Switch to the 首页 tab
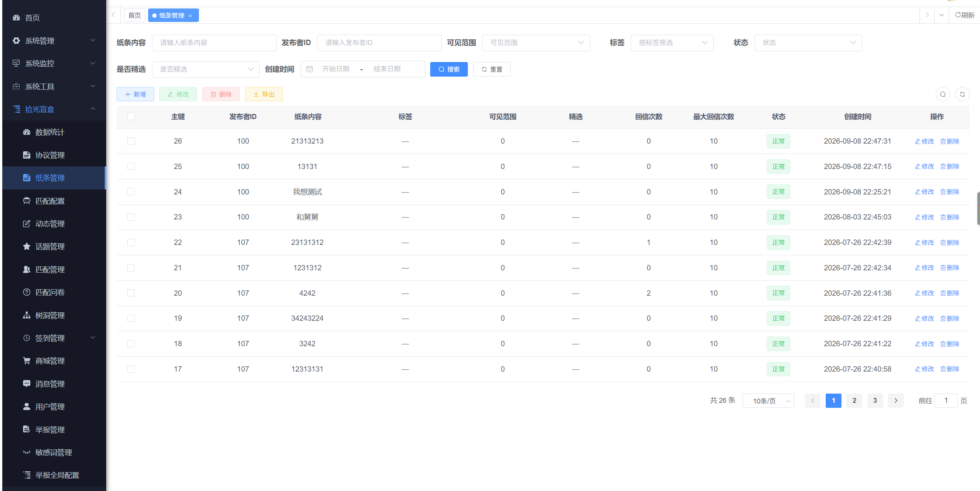980x491 pixels. tap(135, 15)
